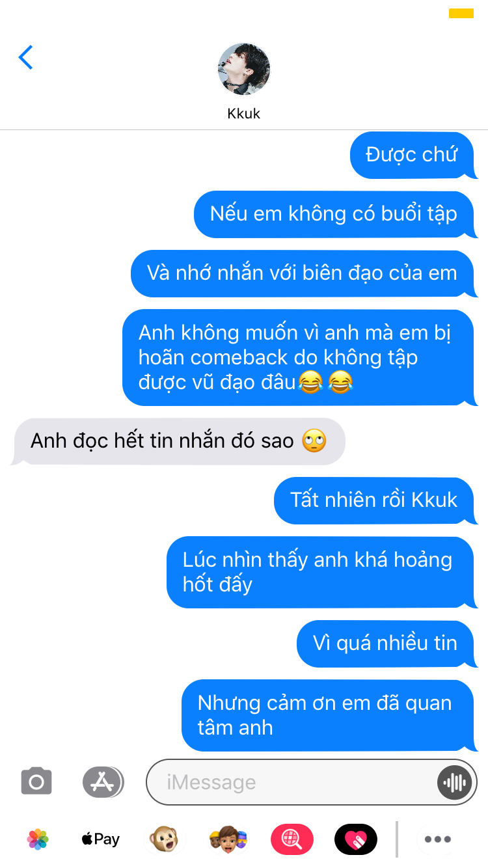Tap the Kkuk contact name
The height and width of the screenshot is (868, 488).
click(x=244, y=114)
